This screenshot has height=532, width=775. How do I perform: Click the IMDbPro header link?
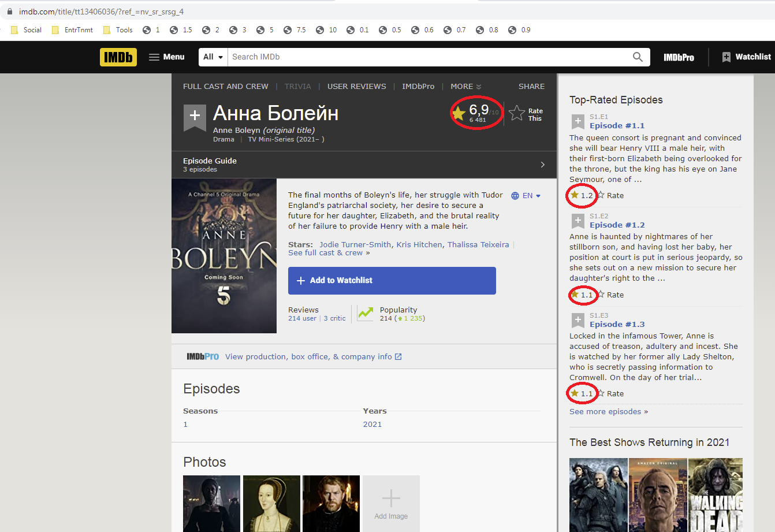tap(679, 57)
